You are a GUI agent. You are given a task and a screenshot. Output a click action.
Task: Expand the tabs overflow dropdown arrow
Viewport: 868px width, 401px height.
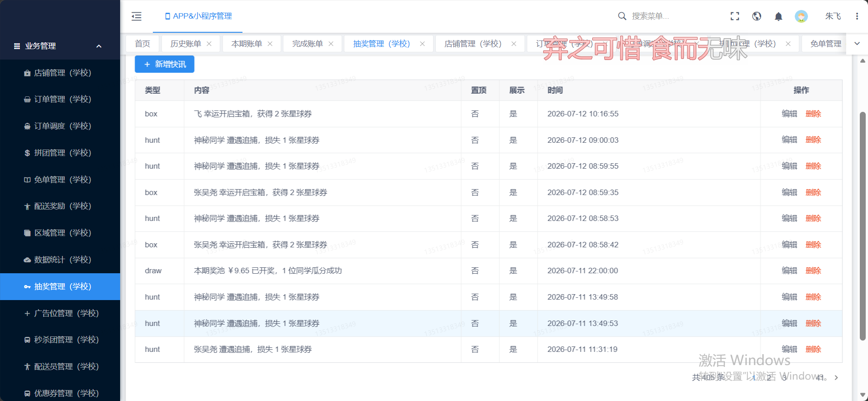coord(857,44)
